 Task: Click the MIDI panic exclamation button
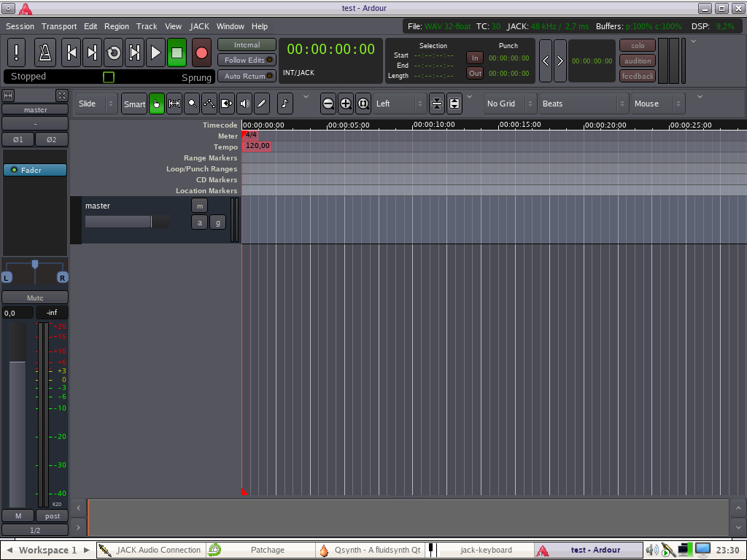coord(17,52)
